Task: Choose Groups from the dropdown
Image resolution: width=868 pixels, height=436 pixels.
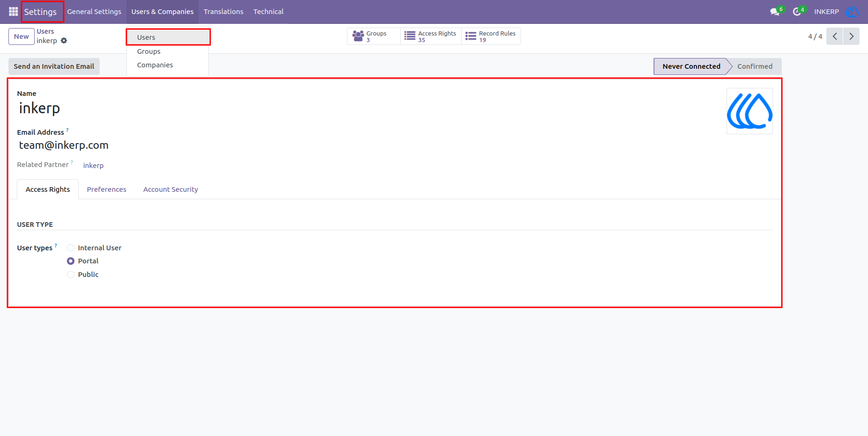Action: (x=168, y=51)
